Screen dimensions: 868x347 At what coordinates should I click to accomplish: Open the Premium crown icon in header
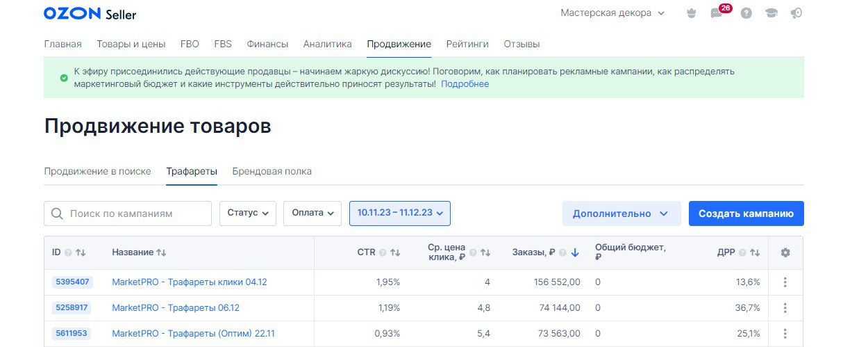click(x=691, y=13)
